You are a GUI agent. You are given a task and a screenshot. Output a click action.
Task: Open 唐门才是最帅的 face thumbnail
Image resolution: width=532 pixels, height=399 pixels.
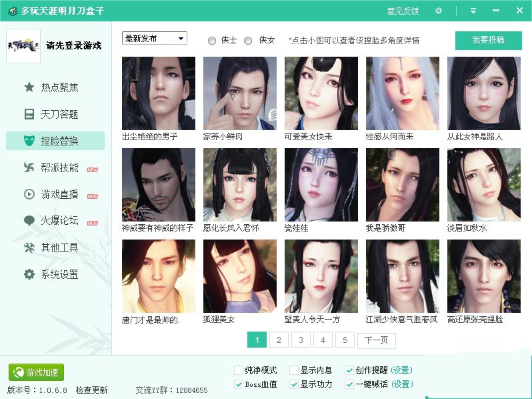[159, 276]
